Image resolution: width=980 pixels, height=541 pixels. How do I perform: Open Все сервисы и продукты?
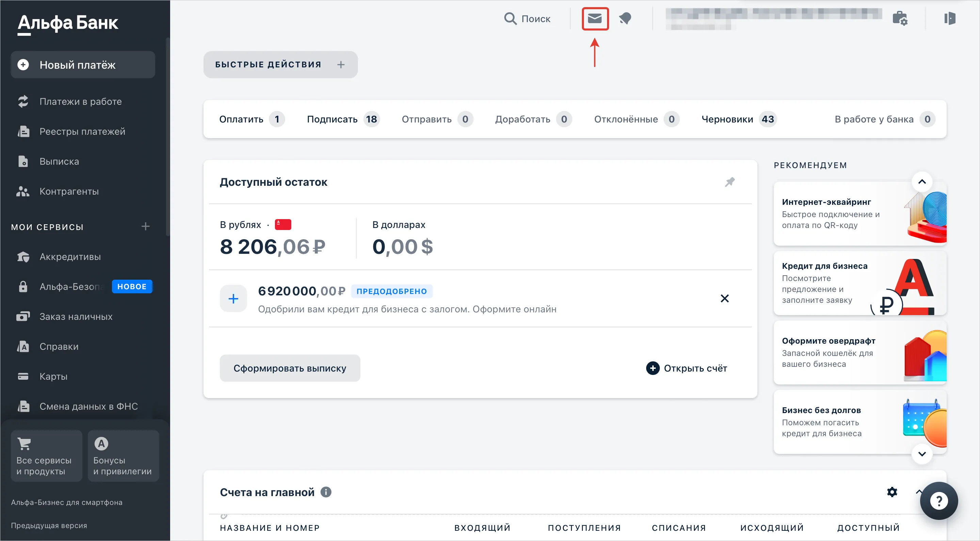[47, 456]
